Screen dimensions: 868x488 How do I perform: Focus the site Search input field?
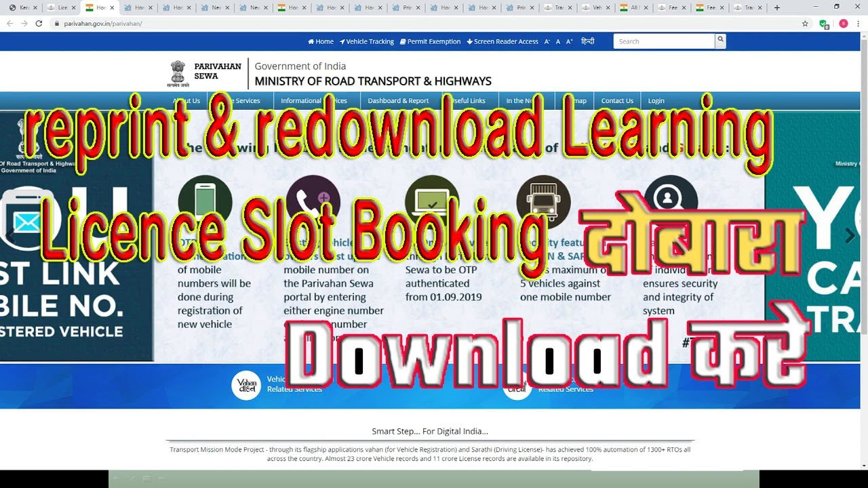coord(664,41)
